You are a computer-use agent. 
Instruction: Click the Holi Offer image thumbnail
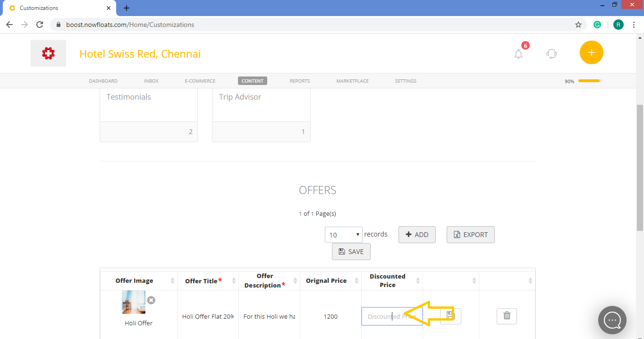pyautogui.click(x=134, y=302)
